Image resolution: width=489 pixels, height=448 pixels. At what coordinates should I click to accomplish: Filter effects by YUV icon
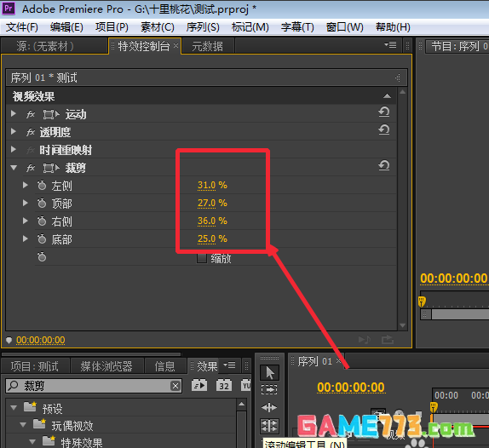(245, 386)
